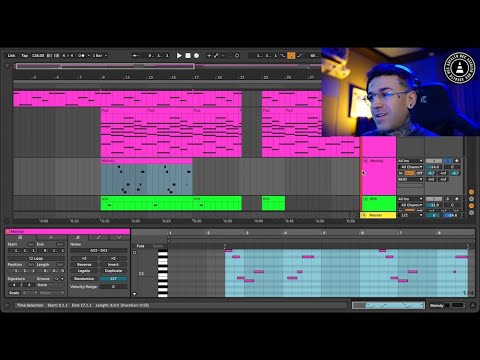480x360 pixels.
Task: Toggle piano roll headphone preview icon
Action: coord(134,253)
